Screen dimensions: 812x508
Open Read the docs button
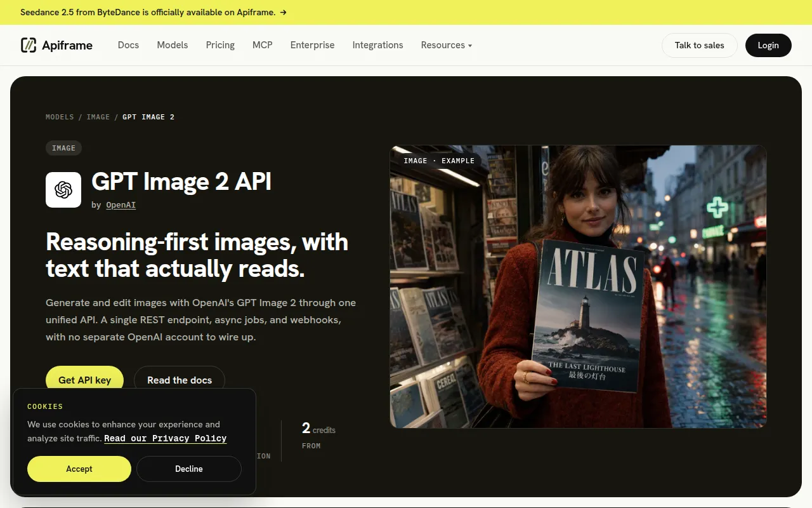tap(180, 380)
